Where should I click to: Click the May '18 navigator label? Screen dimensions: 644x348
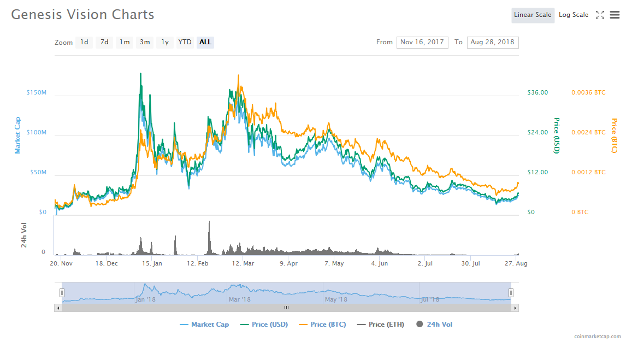[336, 299]
